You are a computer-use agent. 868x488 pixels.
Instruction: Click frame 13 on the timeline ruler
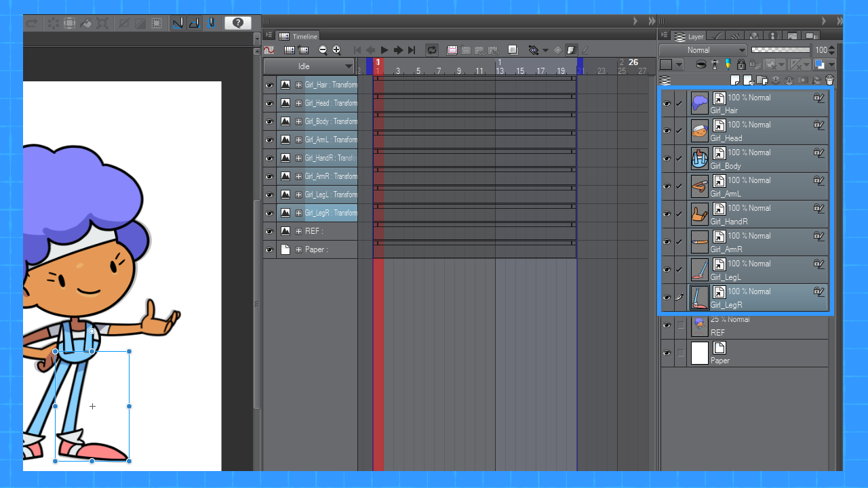500,70
